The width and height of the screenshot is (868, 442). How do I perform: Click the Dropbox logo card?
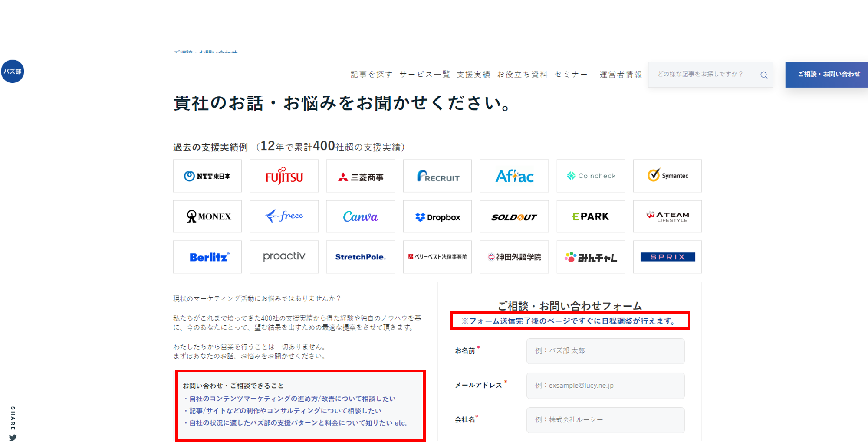point(437,216)
